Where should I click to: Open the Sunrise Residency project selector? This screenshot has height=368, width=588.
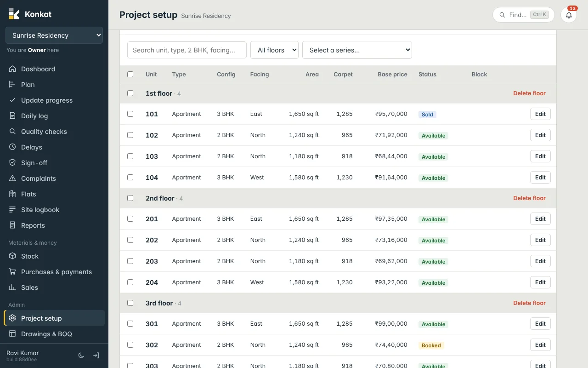pos(54,35)
